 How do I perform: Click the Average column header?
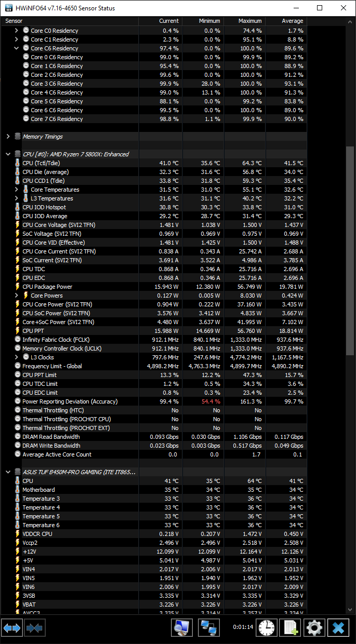click(286, 21)
